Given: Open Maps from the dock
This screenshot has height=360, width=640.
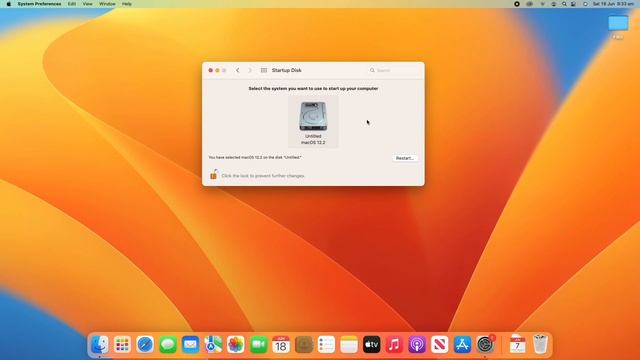Looking at the screenshot, I should [213, 344].
